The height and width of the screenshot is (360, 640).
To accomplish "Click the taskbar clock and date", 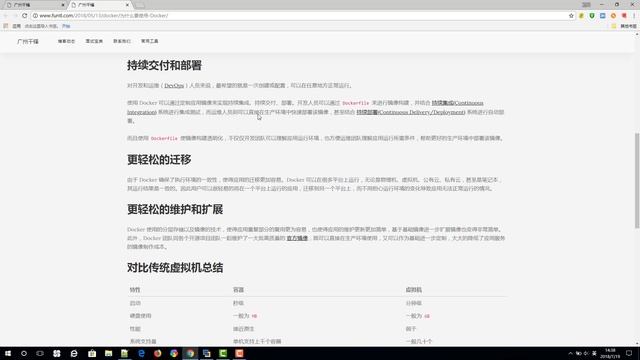I will [610, 353].
